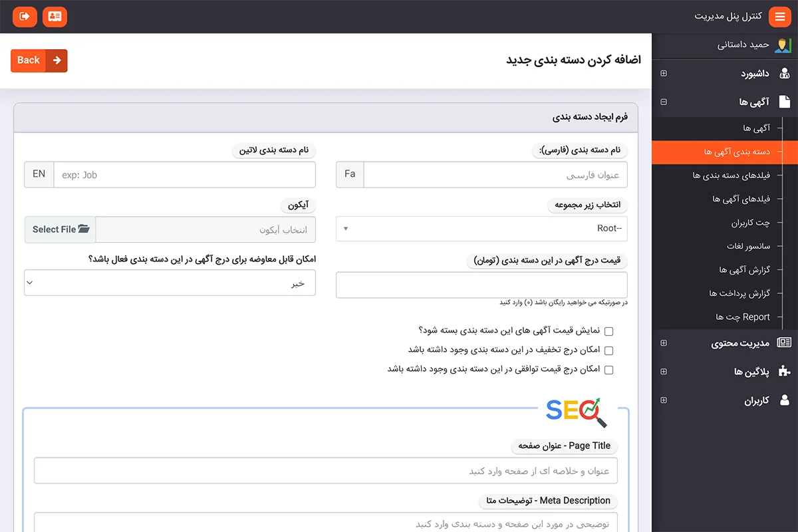Expand the داشبورد sidebar section plus toggle

point(664,74)
